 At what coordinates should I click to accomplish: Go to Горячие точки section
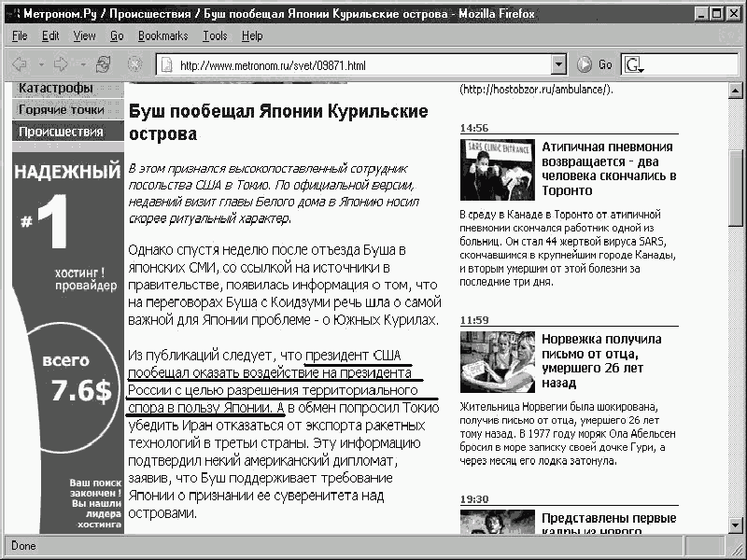(61, 109)
